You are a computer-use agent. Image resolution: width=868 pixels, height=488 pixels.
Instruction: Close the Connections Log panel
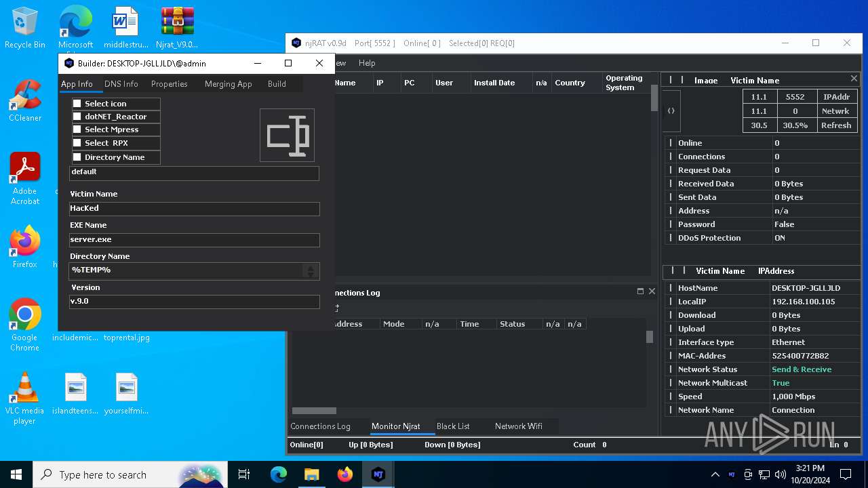(652, 291)
